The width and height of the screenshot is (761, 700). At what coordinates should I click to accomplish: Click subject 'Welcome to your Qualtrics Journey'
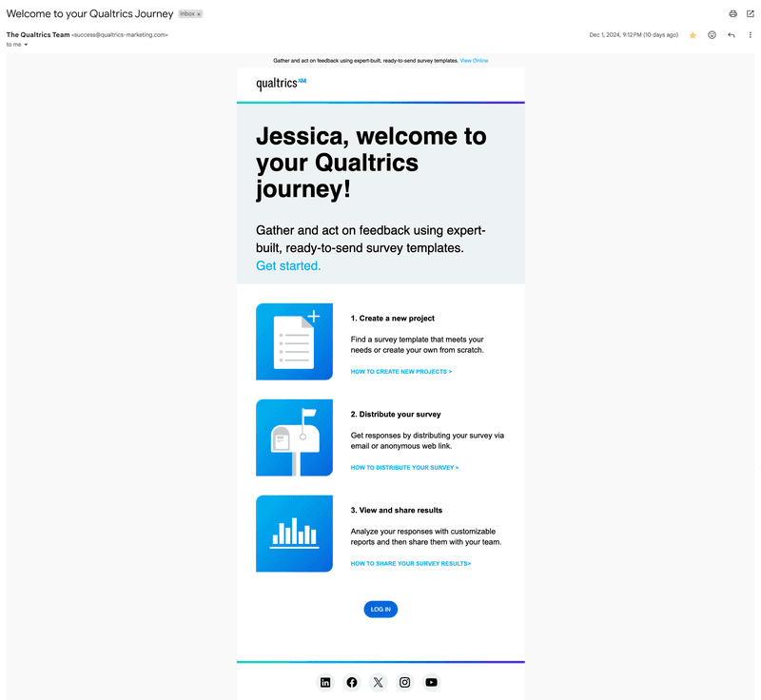coord(89,13)
